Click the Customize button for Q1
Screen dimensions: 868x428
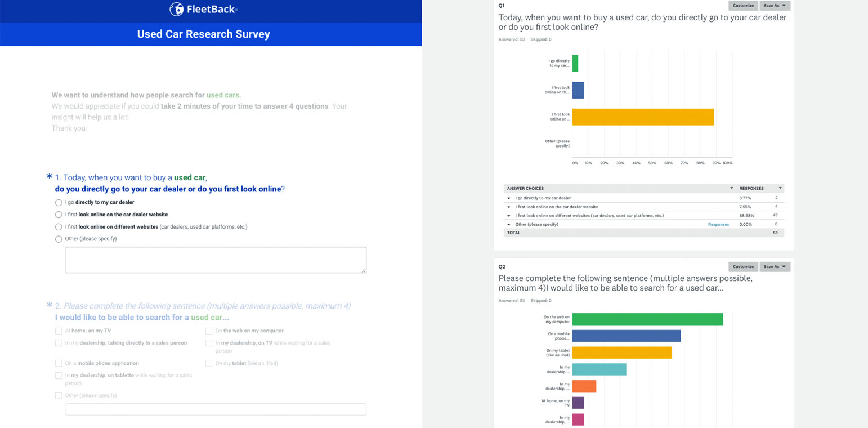[x=743, y=5]
